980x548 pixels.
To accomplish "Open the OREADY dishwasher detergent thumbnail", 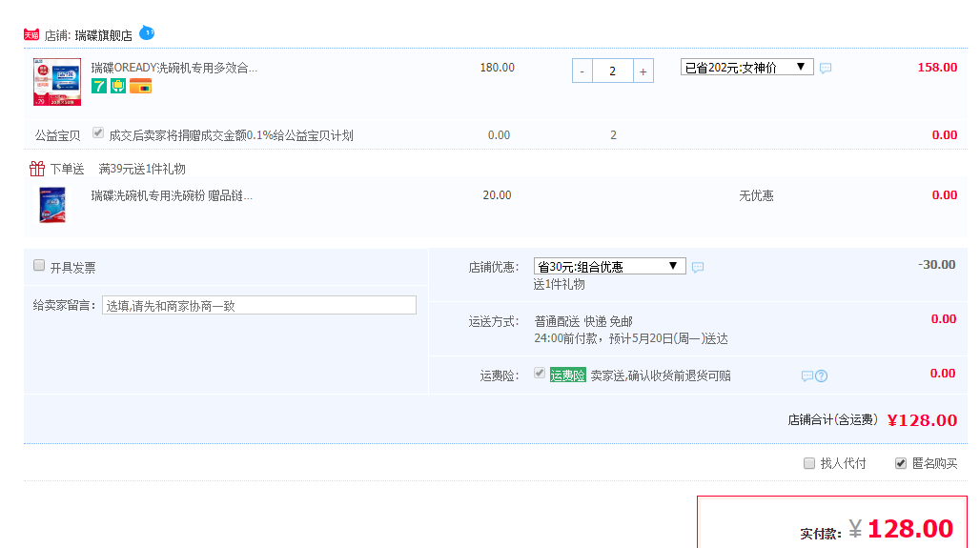I will (57, 82).
